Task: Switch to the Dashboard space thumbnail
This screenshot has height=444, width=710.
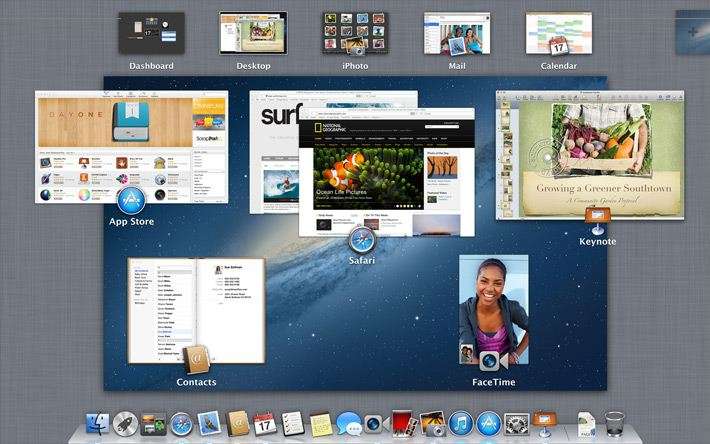Action: pos(151,33)
